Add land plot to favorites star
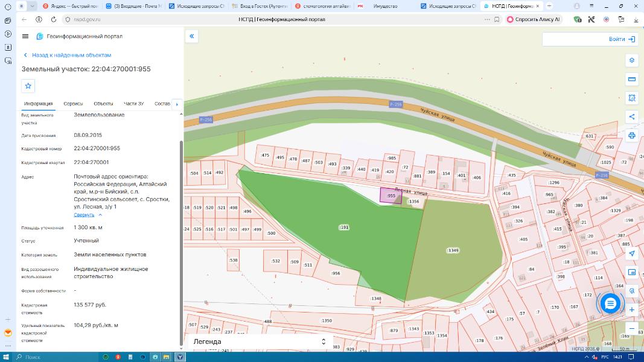 (x=28, y=86)
